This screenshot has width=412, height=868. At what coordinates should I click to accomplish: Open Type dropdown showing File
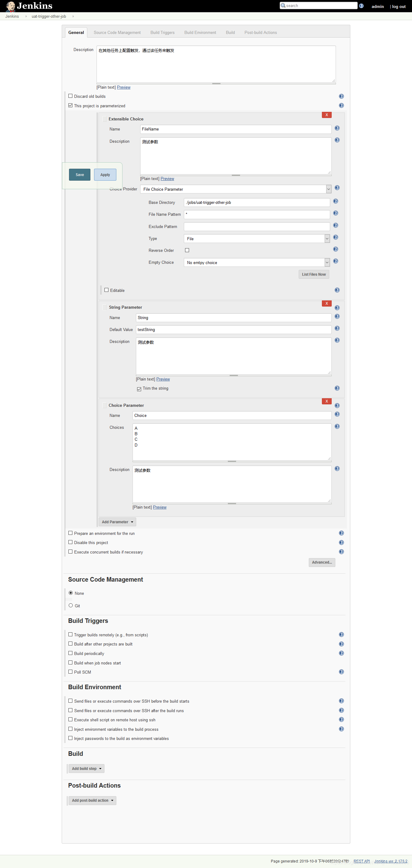click(x=257, y=239)
